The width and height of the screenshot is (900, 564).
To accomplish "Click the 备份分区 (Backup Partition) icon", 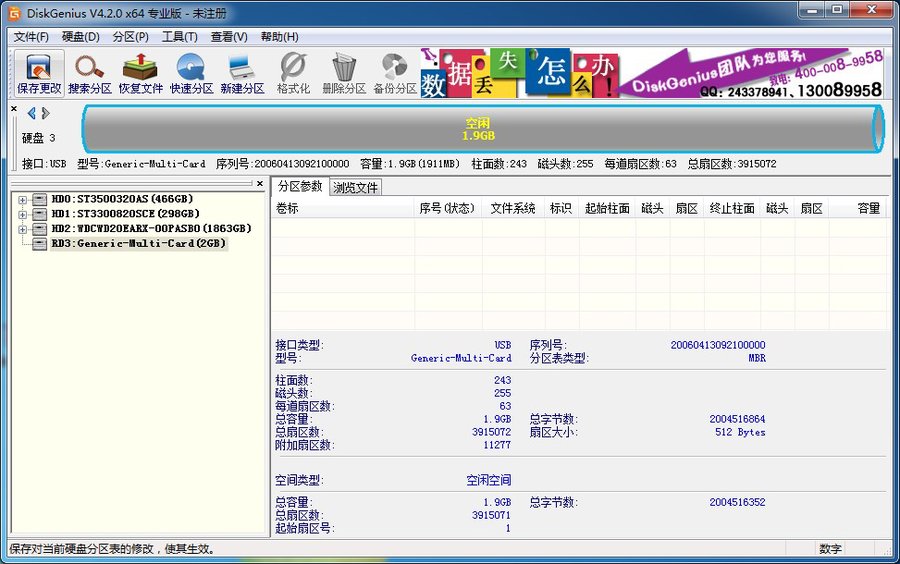I will pyautogui.click(x=395, y=73).
